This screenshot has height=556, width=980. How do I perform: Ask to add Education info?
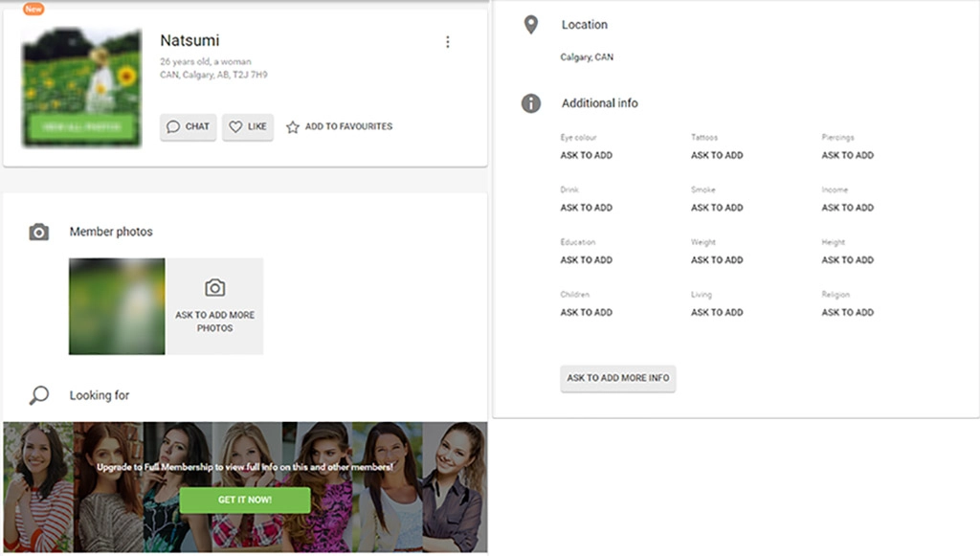587,260
